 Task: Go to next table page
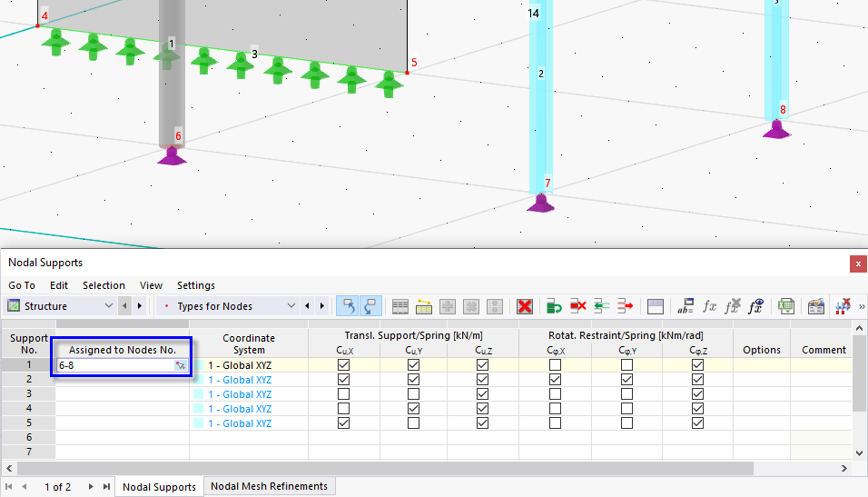(x=91, y=486)
